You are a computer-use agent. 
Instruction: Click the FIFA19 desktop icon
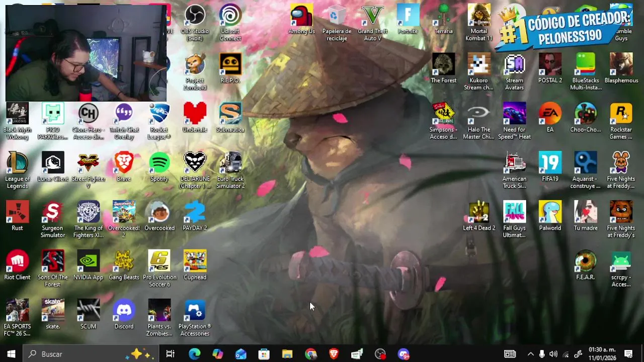pos(550,167)
